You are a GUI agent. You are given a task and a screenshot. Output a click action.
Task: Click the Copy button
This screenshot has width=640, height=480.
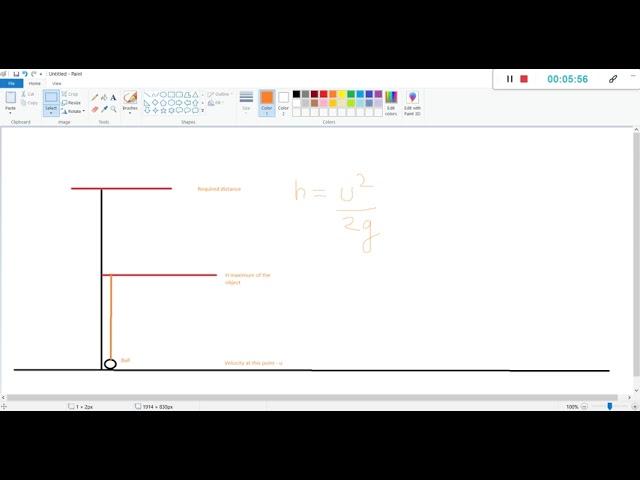coord(29,103)
